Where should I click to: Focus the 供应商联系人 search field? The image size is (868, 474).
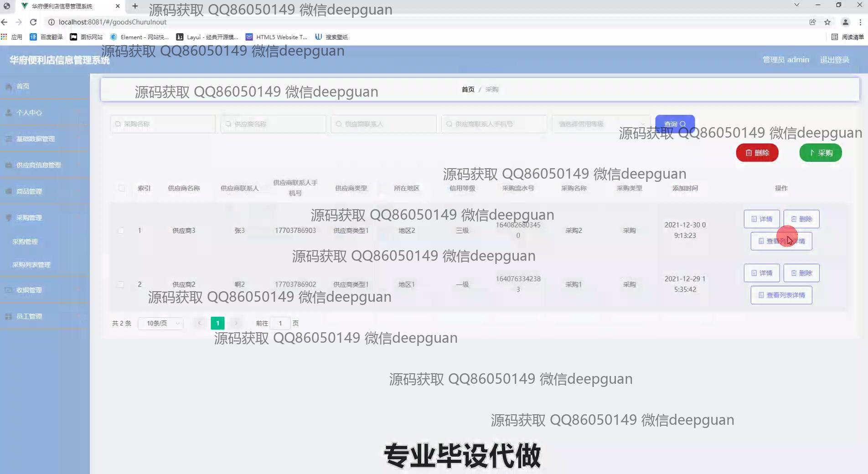384,124
